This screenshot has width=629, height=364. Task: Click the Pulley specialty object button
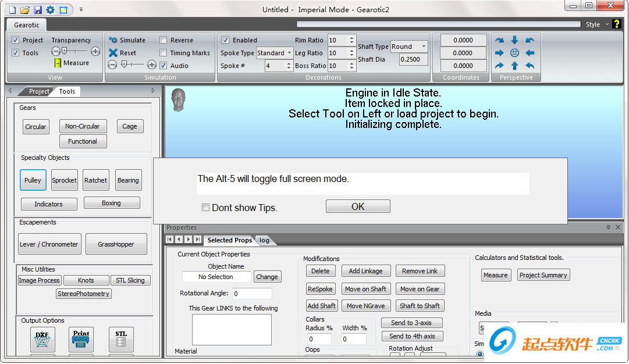pos(33,180)
